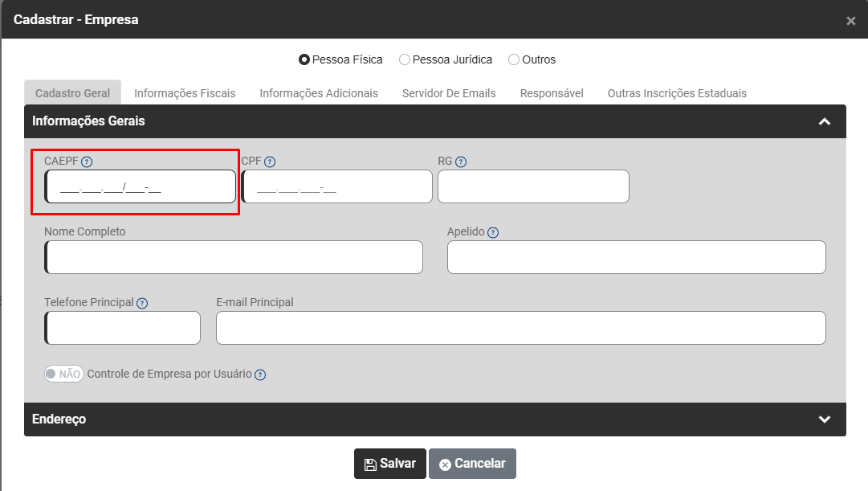Expand the Endereço section
The width and height of the screenshot is (868, 491).
pyautogui.click(x=823, y=419)
